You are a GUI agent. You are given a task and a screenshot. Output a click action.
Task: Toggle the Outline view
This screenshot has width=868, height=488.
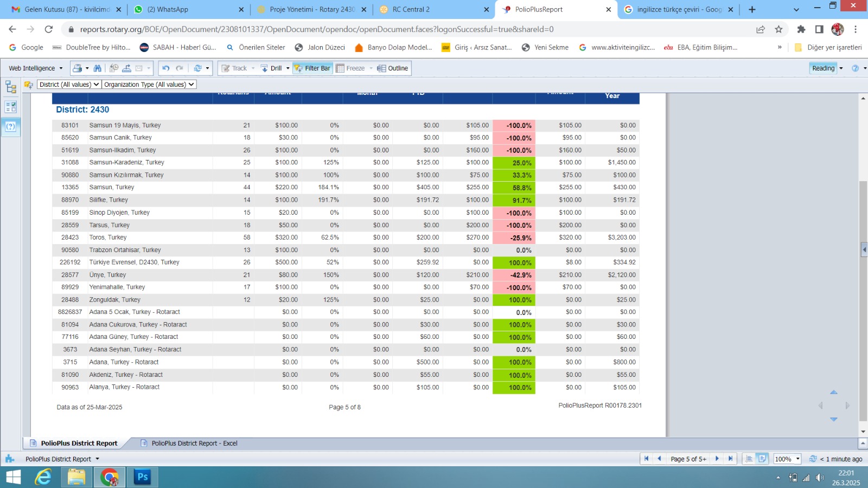393,68
